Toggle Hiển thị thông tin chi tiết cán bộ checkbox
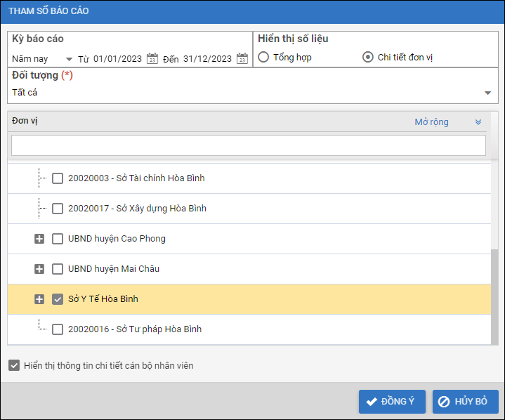 (15, 365)
